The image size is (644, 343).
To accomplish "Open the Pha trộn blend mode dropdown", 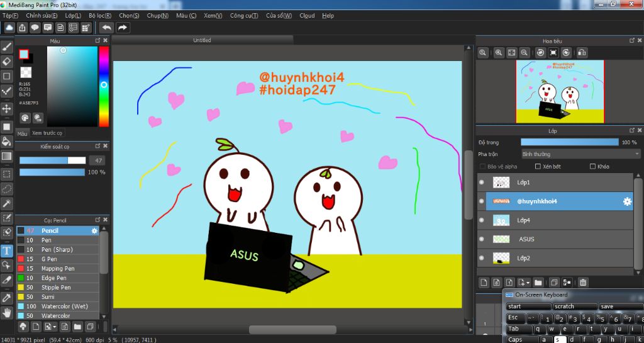I will 580,154.
